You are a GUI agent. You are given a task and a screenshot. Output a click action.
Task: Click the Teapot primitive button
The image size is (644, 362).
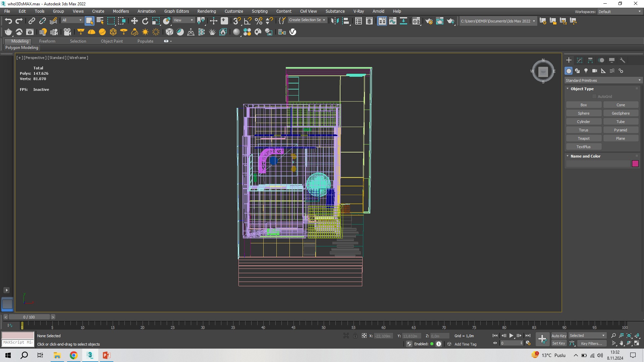click(583, 138)
